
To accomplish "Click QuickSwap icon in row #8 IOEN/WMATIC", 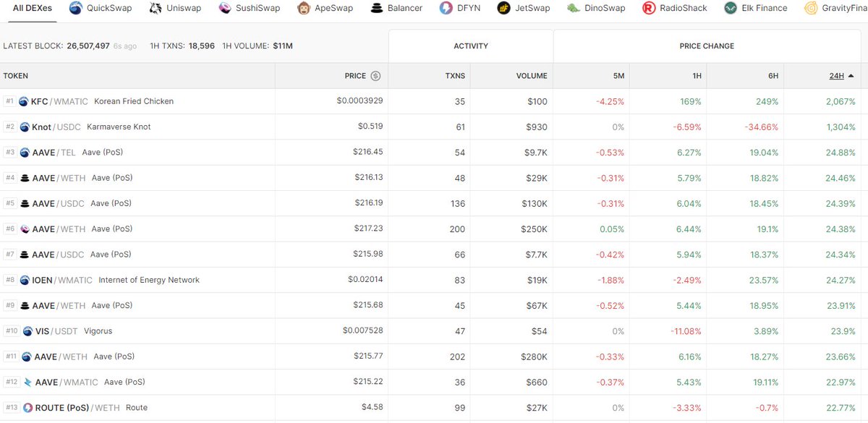I will click(25, 280).
